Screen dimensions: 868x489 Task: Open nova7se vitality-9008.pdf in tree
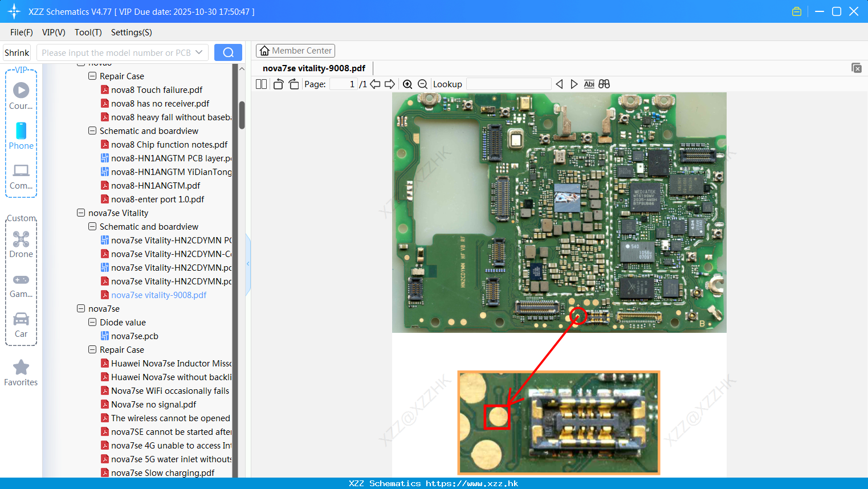(x=158, y=295)
